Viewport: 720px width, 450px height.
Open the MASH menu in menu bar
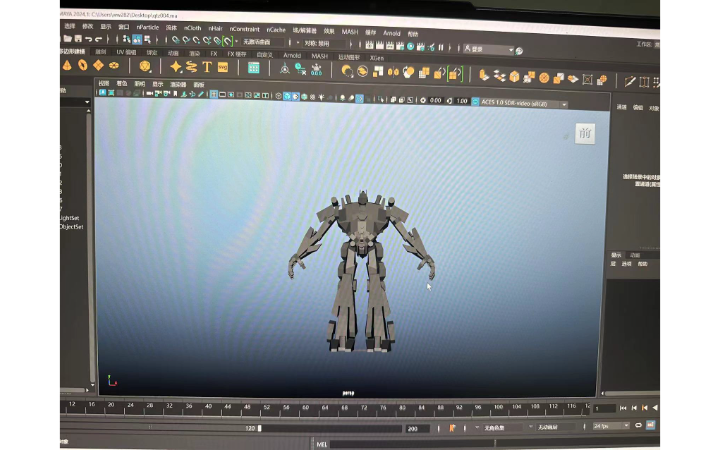tap(349, 32)
